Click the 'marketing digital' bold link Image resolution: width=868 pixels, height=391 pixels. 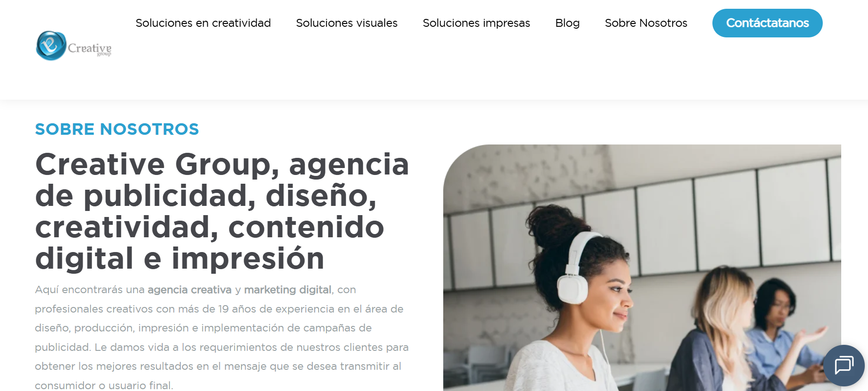point(288,290)
